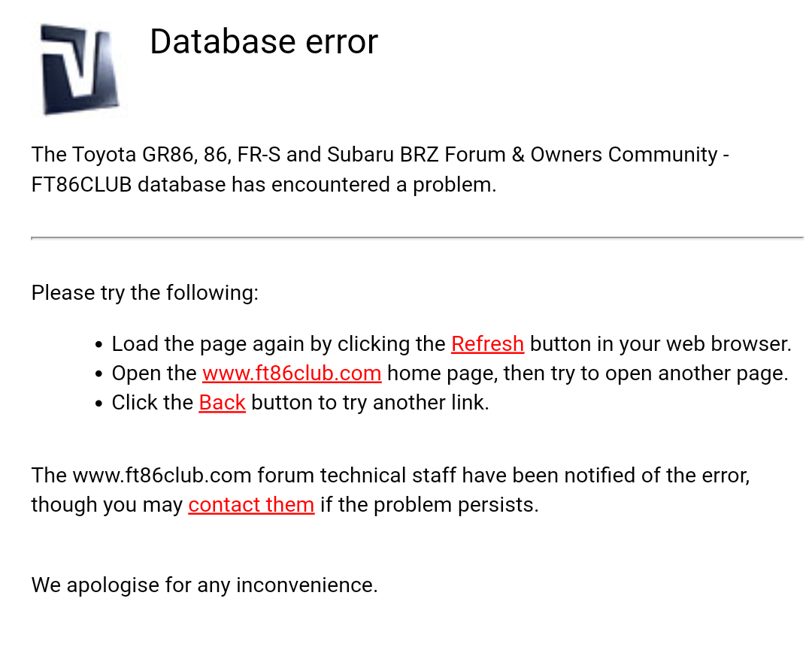This screenshot has height=665, width=812.
Task: Click "forum technical staff have been notified" text
Action: coord(451,475)
